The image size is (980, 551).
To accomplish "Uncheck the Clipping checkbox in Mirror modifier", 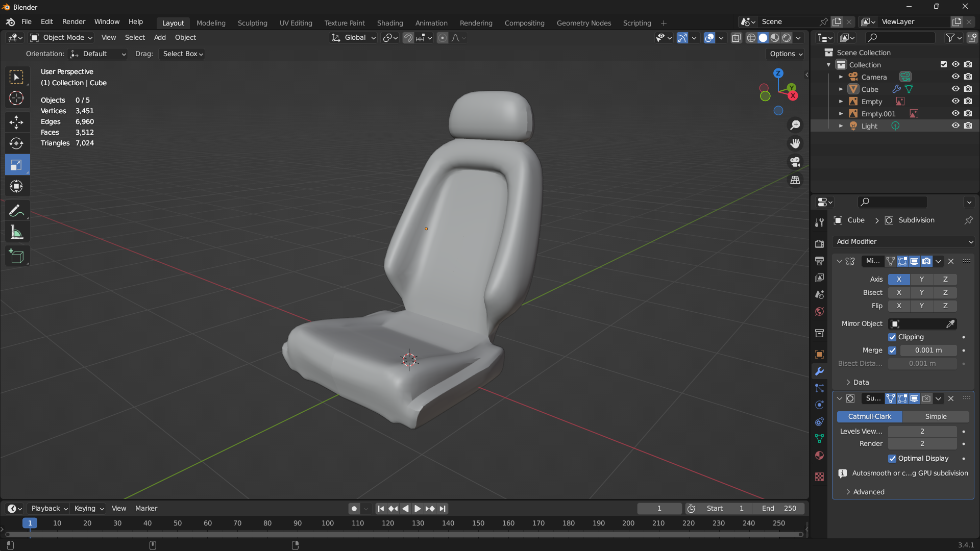I will (x=892, y=337).
